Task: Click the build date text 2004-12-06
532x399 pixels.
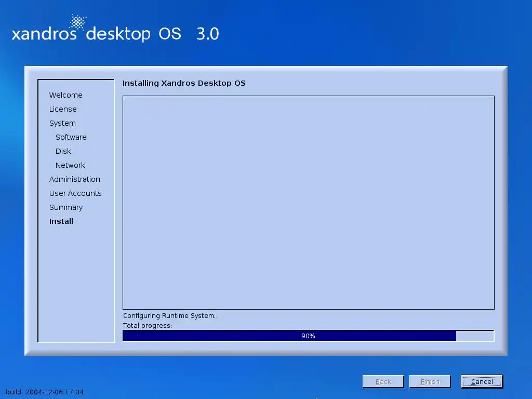Action: pos(44,392)
